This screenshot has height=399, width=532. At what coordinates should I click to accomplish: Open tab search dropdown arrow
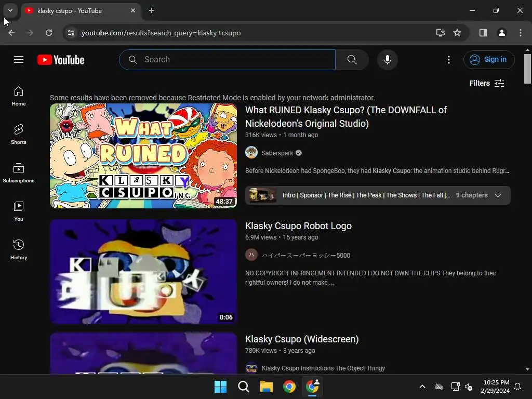[x=10, y=10]
